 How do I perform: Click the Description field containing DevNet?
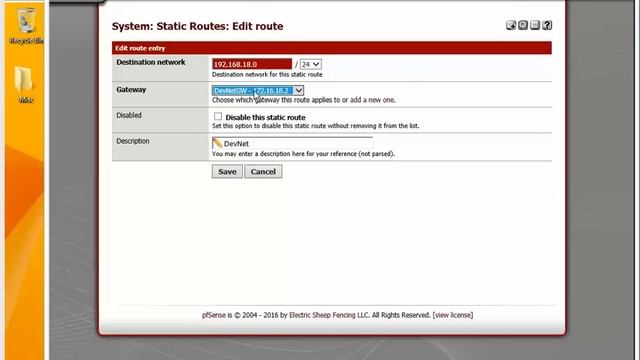coord(292,143)
